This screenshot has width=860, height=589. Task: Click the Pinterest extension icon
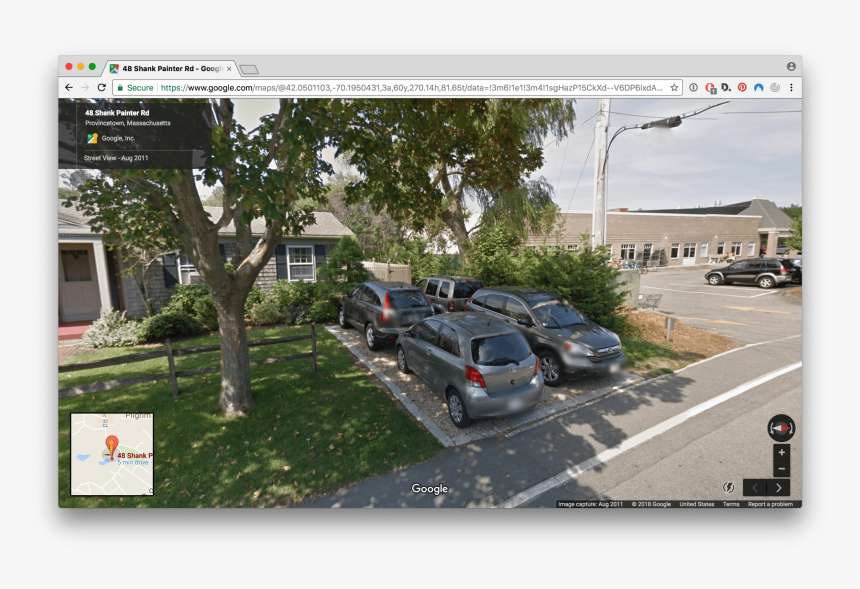(x=742, y=88)
